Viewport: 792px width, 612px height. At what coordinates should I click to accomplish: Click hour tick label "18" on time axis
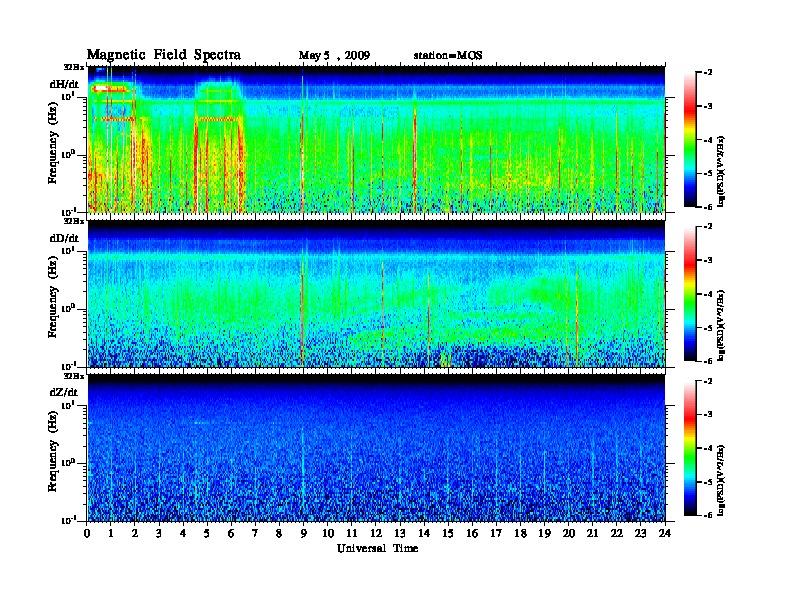point(520,533)
